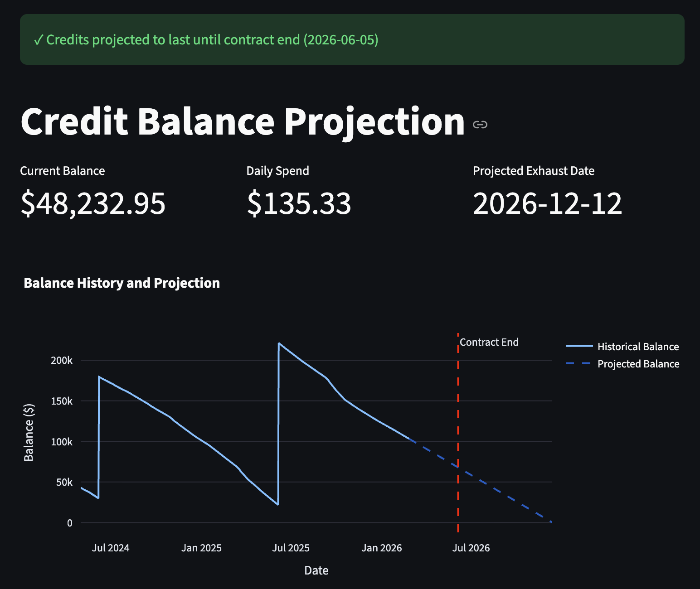Toggle visibility of the Projected Balance series

pos(638,364)
